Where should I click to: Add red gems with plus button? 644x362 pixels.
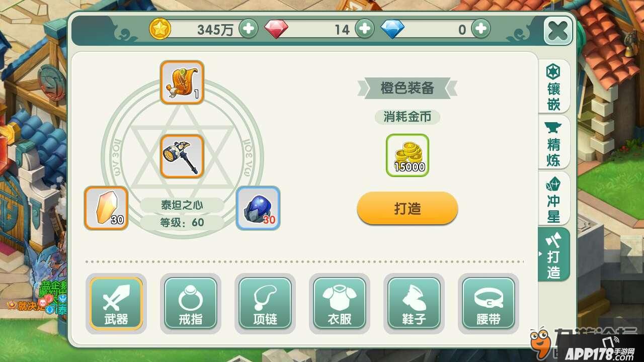pyautogui.click(x=365, y=29)
